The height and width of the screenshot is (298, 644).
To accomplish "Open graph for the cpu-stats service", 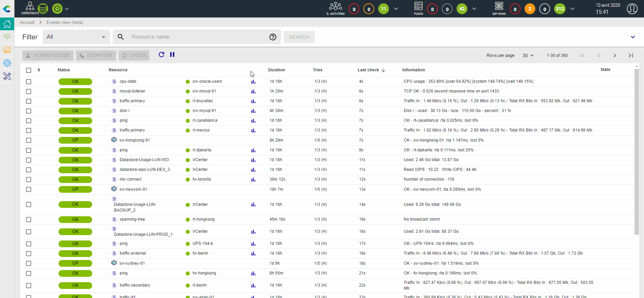I will point(253,82).
